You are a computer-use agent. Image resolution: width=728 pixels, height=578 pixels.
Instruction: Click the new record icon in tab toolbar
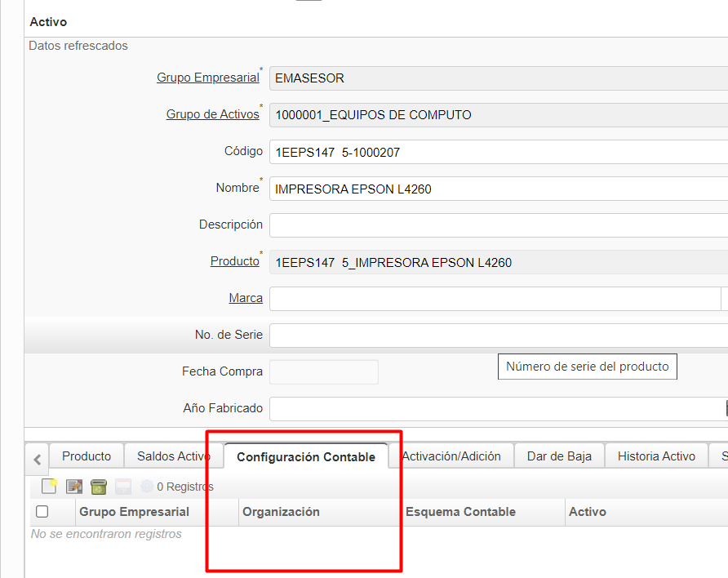(49, 487)
